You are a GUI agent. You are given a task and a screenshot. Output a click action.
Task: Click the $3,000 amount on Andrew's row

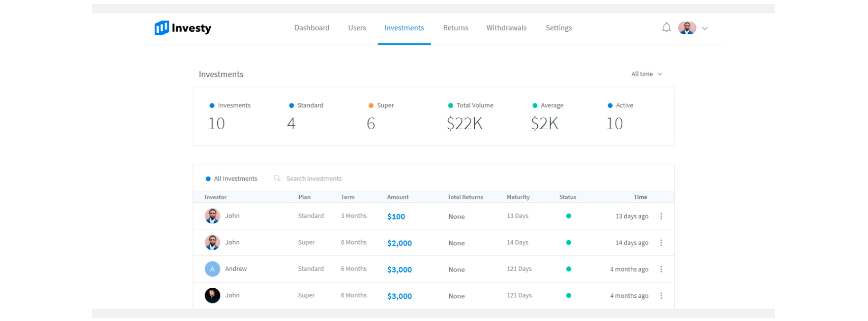pyautogui.click(x=399, y=270)
